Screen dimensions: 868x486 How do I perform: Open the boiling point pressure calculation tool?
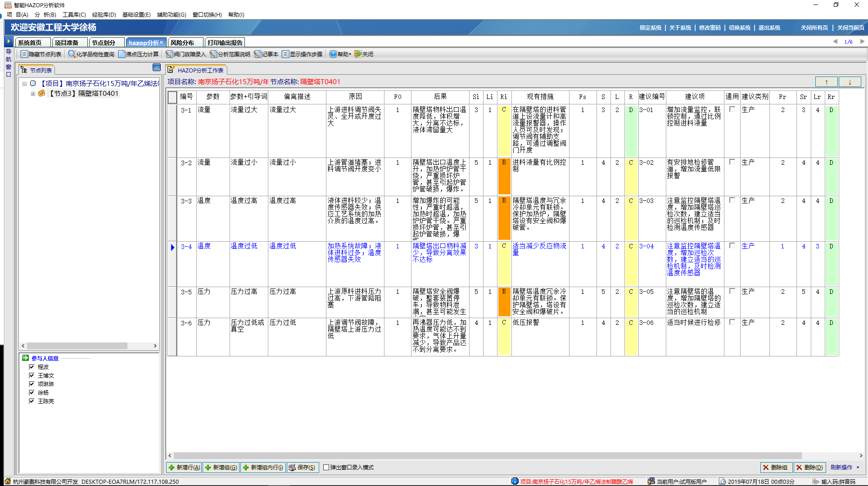[x=139, y=54]
